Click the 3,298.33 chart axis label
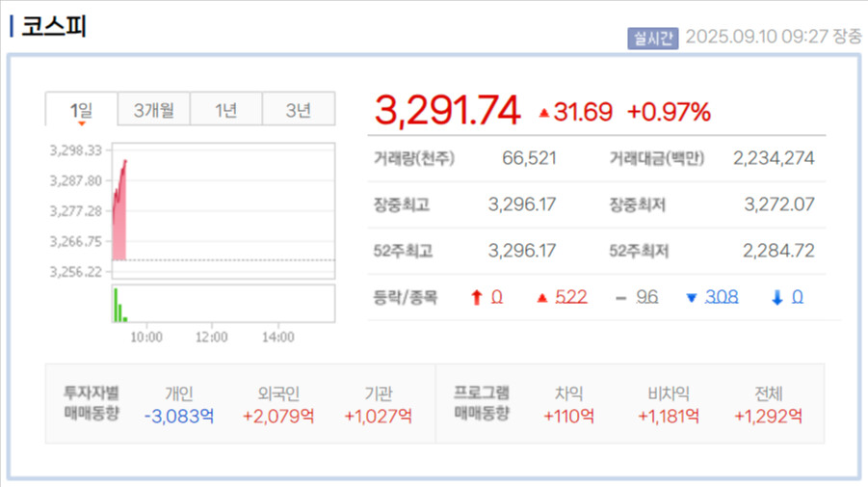868x487 pixels. point(76,150)
